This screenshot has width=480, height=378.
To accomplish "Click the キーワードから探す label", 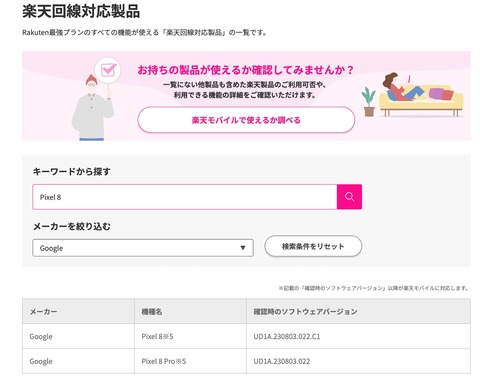I will [71, 172].
